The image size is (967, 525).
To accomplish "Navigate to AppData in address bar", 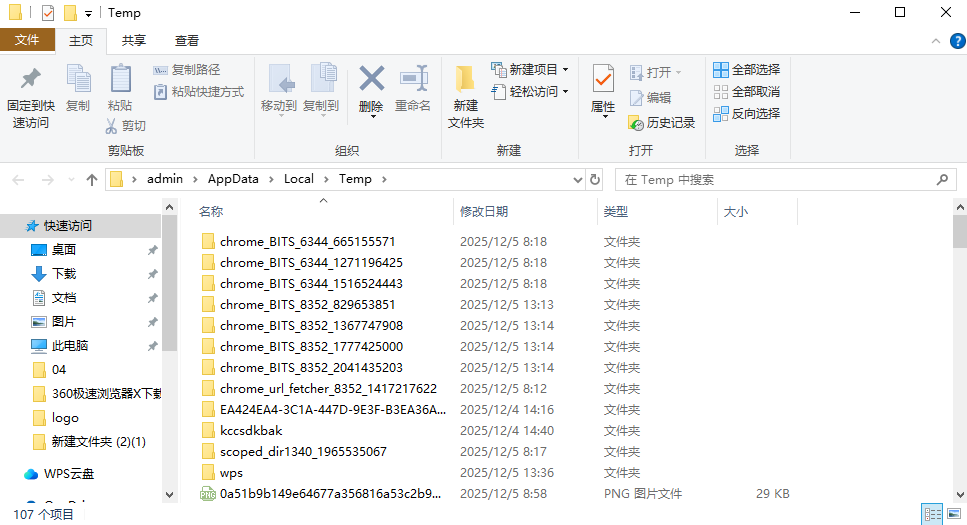I will point(233,179).
